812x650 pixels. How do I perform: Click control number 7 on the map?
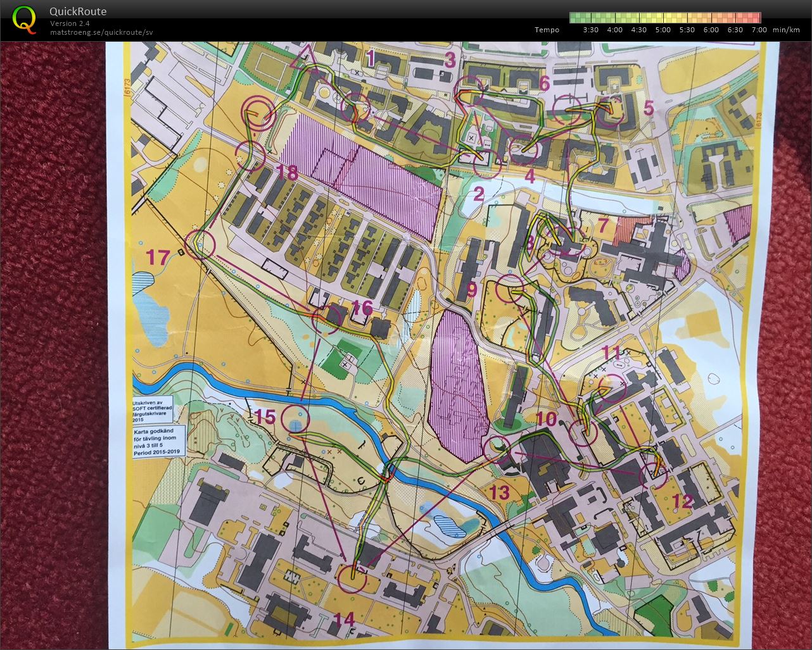(x=602, y=225)
